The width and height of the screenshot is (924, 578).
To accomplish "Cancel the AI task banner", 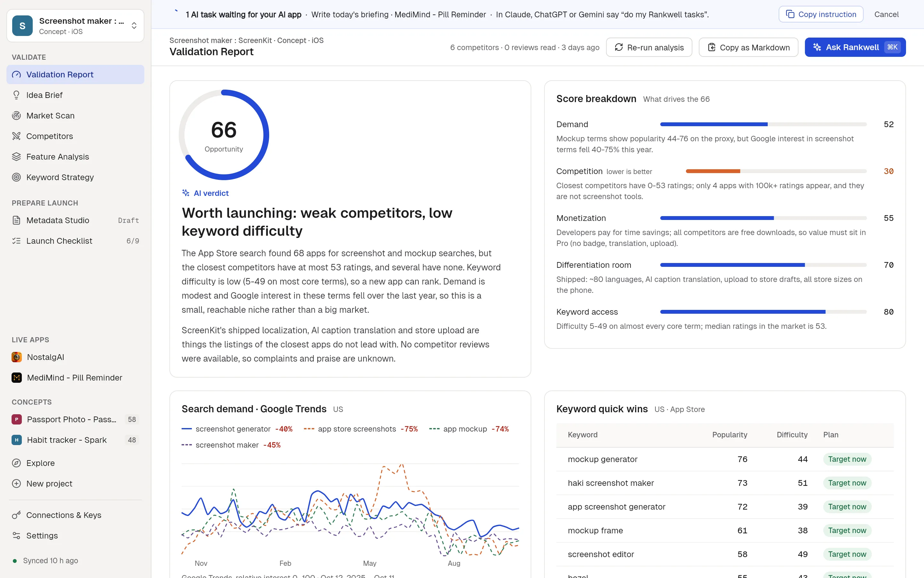I will tap(886, 14).
